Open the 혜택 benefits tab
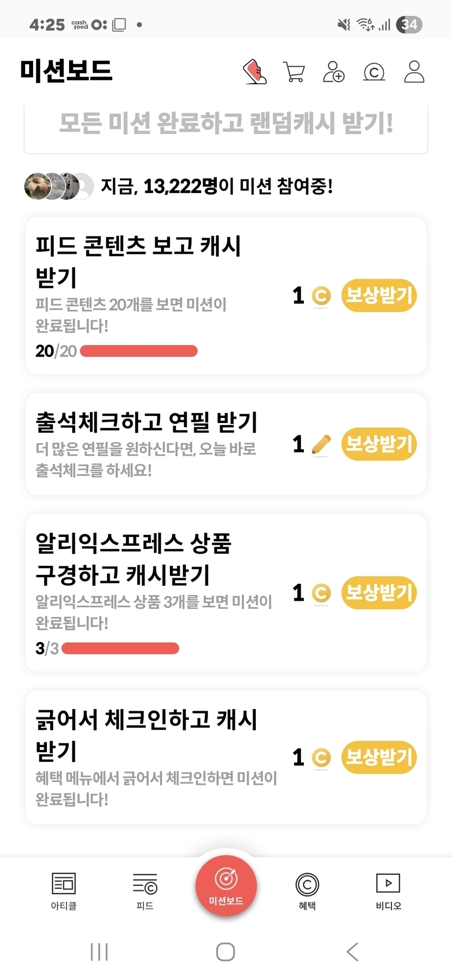Image resolution: width=452 pixels, height=980 pixels. coord(307,891)
